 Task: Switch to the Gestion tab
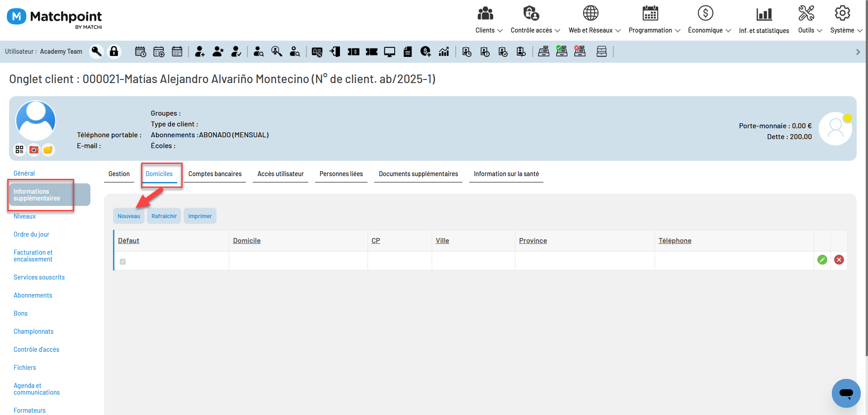click(x=119, y=174)
